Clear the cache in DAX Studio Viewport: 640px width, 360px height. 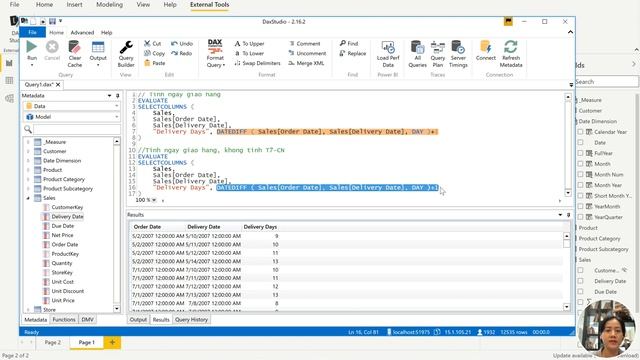pos(74,53)
